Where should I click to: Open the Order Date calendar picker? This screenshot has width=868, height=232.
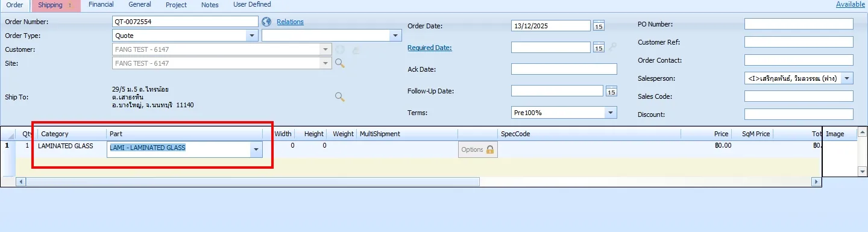599,26
